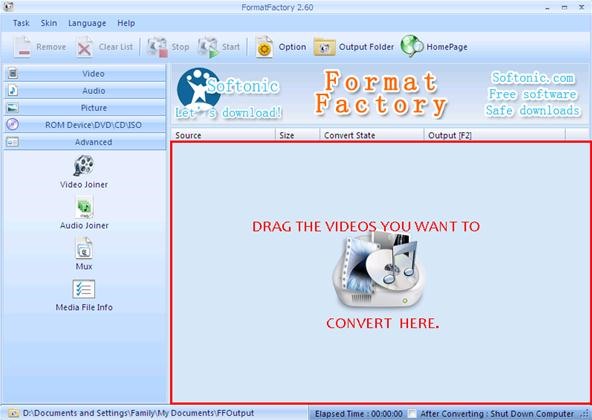Open the Video Joiner tool
The width and height of the screenshot is (592, 420).
(84, 171)
